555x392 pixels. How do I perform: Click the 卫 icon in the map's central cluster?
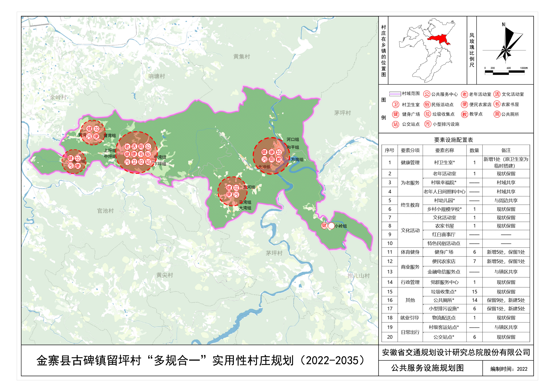click(134, 162)
